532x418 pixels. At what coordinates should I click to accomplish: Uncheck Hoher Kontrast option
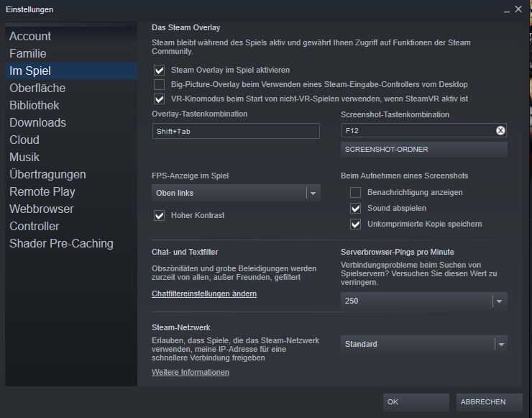pos(159,215)
